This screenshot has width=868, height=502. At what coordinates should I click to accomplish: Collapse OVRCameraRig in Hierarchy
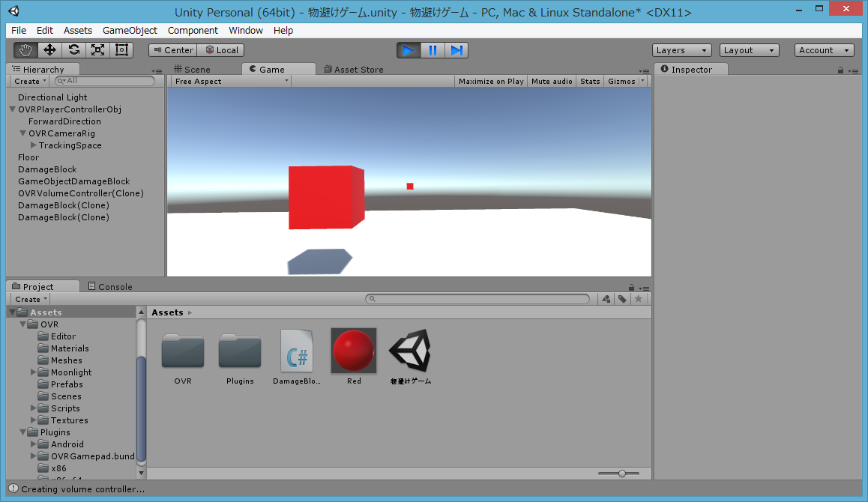pos(22,133)
